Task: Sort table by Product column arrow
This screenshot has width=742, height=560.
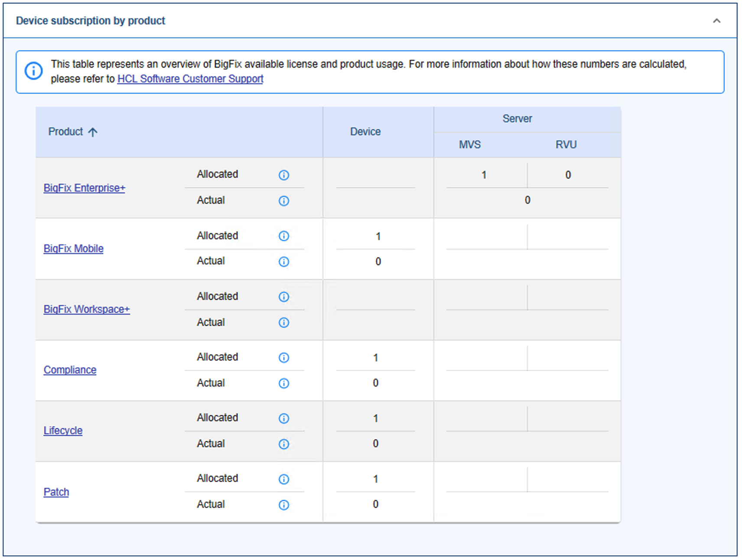Action: click(93, 132)
